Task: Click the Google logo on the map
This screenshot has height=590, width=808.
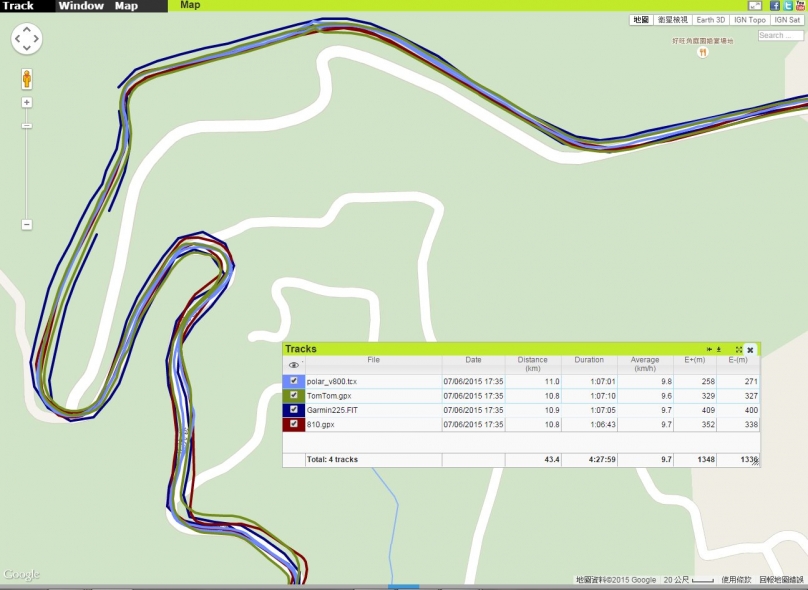Action: (x=21, y=574)
